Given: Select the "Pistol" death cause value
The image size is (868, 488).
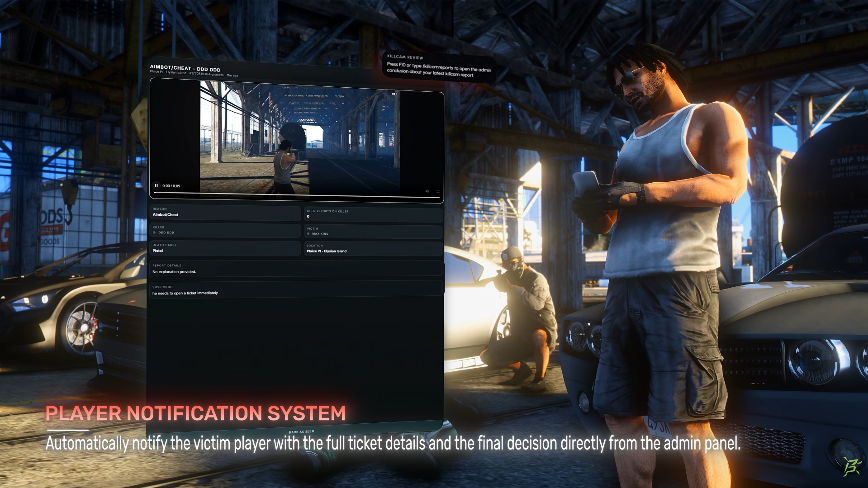Looking at the screenshot, I should coord(158,251).
